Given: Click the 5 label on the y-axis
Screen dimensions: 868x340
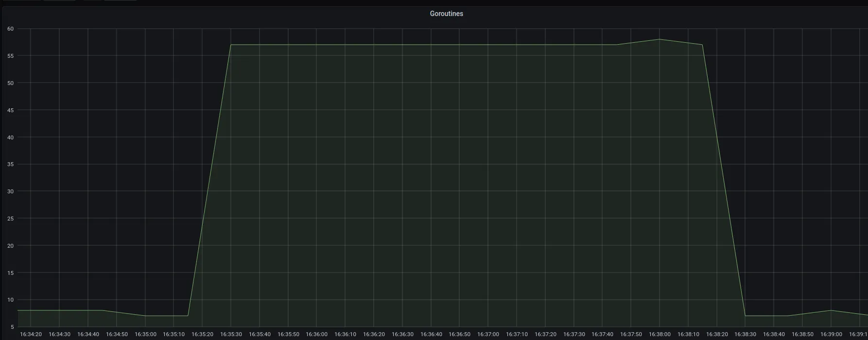Looking at the screenshot, I should point(12,327).
